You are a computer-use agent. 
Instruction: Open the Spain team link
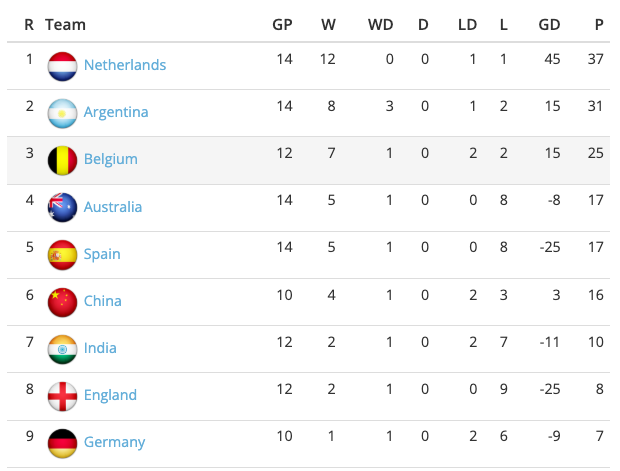point(102,254)
